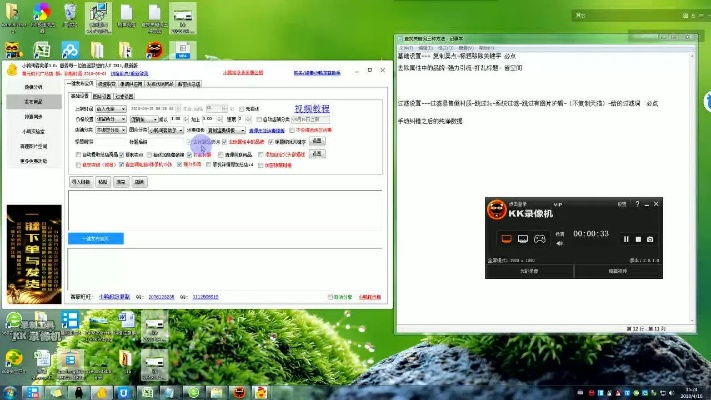Image resolution: width=711 pixels, height=400 pixels.
Task: Click the blue 一键发布宝贝 button
Action: (96, 238)
